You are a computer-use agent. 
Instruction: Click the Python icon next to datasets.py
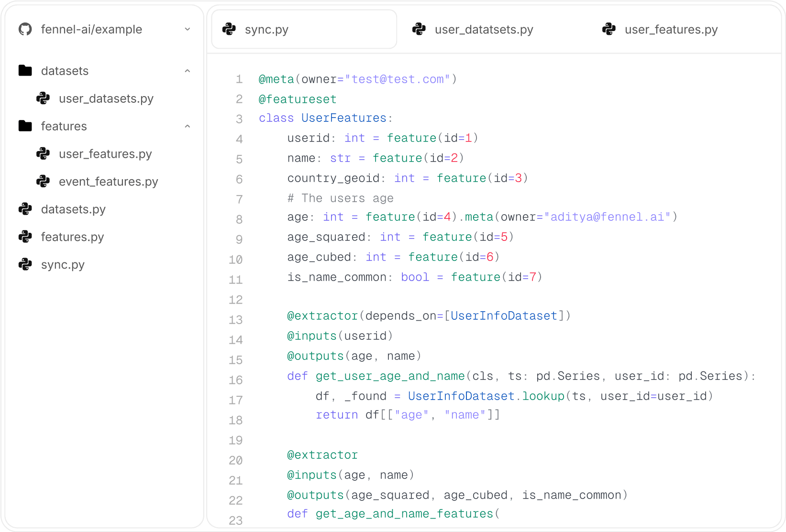point(25,209)
